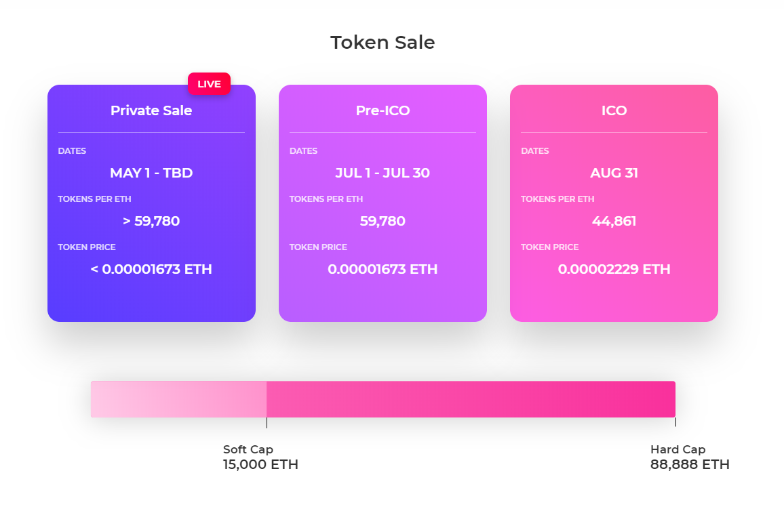Click 44,861 tokens per ETH value
Viewport: 784px width, 532px height.
614,221
